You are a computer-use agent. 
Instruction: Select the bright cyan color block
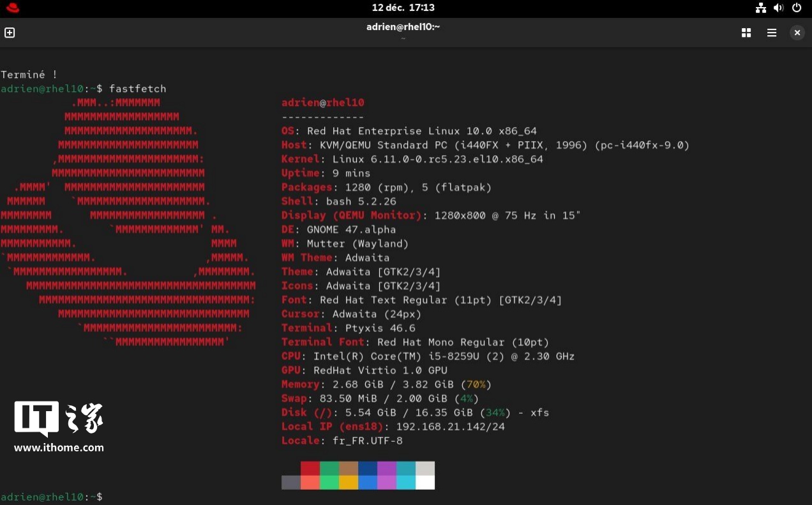tap(406, 483)
